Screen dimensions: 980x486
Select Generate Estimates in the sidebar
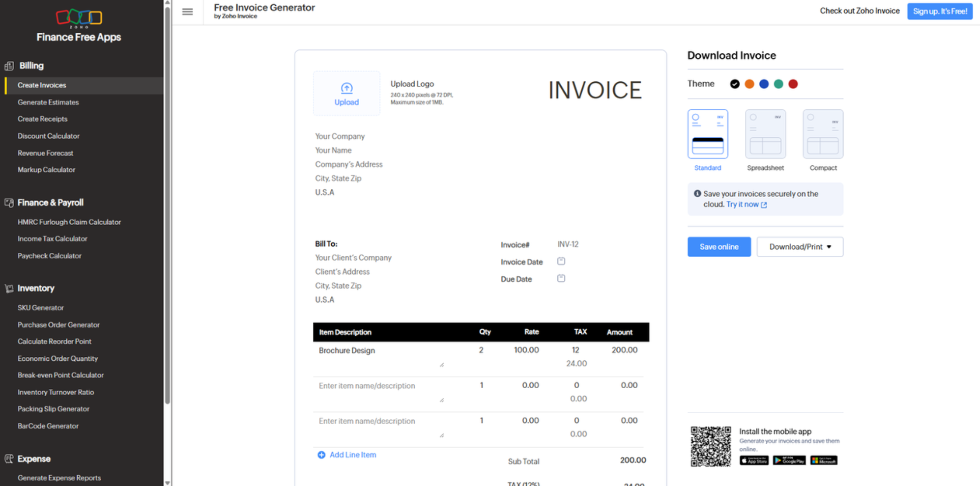pos(48,102)
